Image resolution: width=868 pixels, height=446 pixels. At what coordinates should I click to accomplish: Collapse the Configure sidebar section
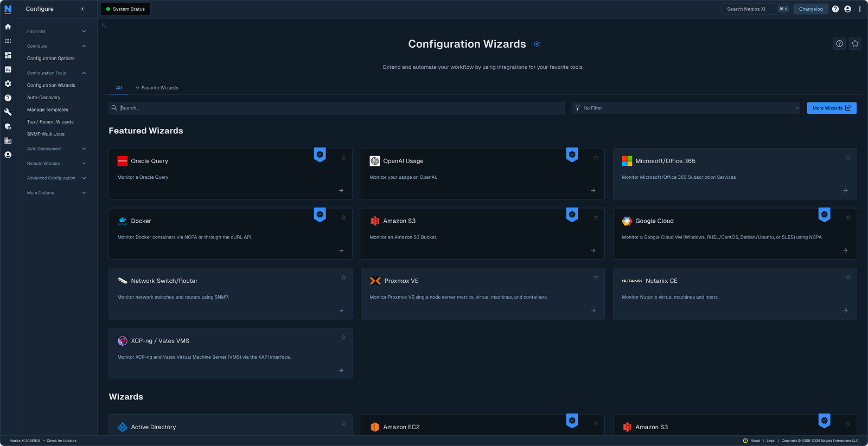click(x=56, y=46)
